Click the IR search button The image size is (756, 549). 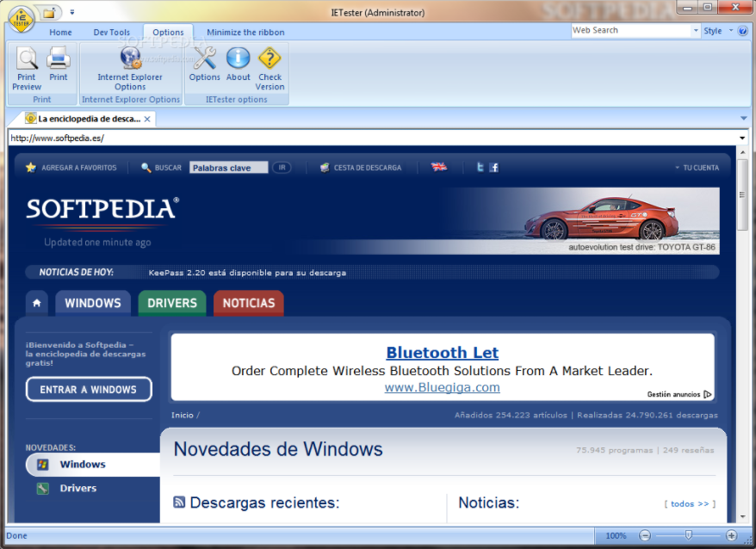(x=282, y=168)
